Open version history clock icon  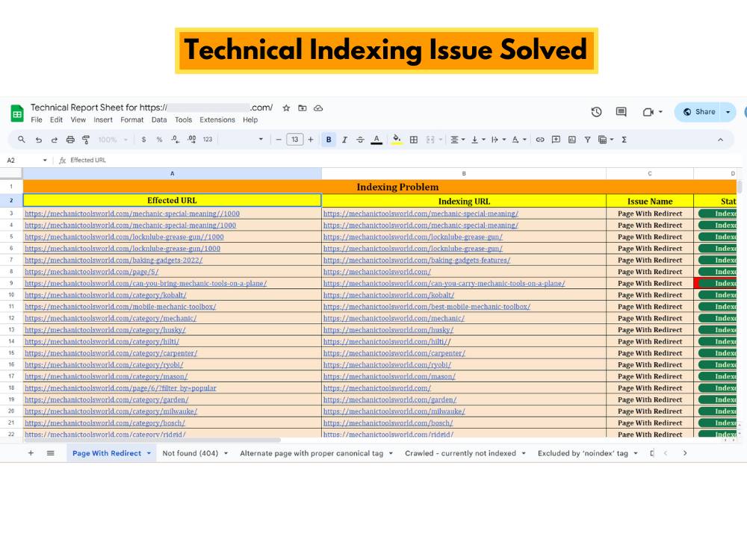pos(596,112)
